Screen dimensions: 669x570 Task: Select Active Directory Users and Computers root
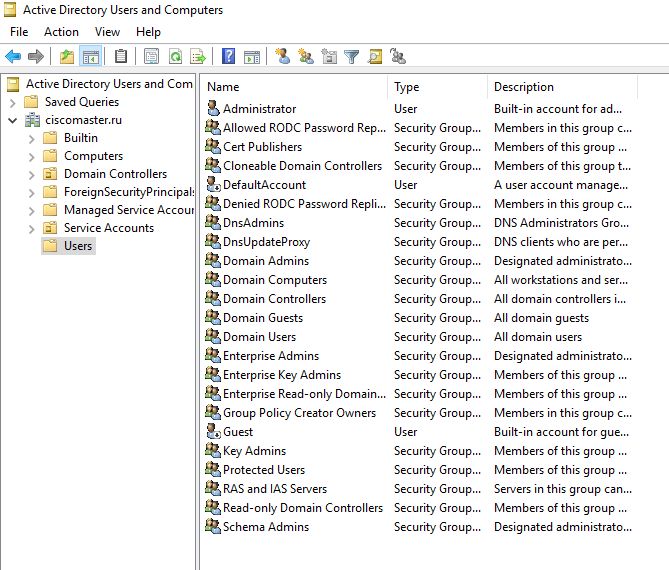pos(109,84)
